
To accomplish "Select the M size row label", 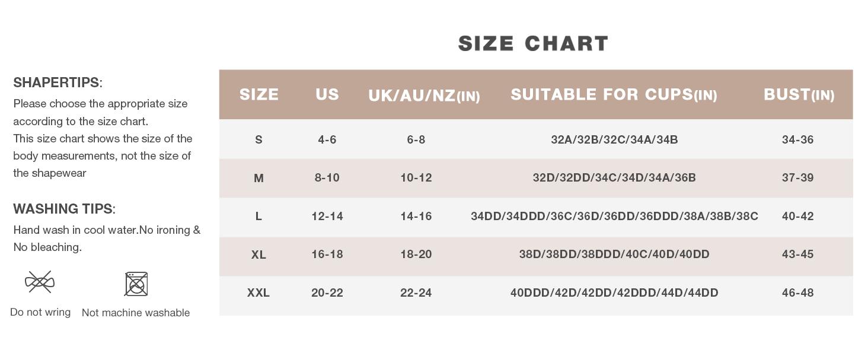I will (259, 178).
